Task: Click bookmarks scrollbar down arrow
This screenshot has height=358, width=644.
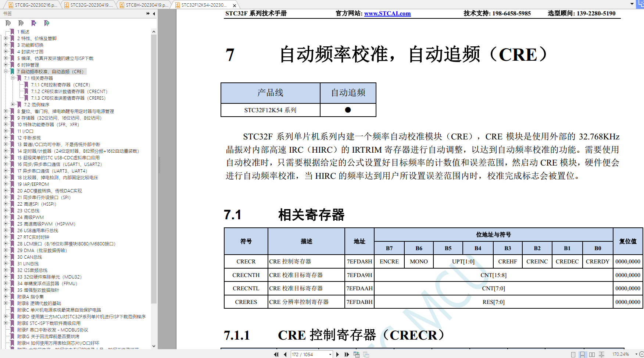Action: [154, 346]
